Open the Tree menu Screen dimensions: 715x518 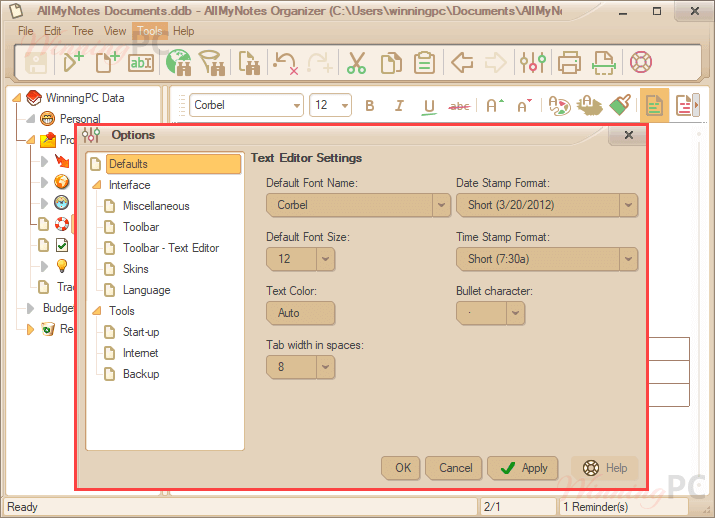click(x=83, y=31)
